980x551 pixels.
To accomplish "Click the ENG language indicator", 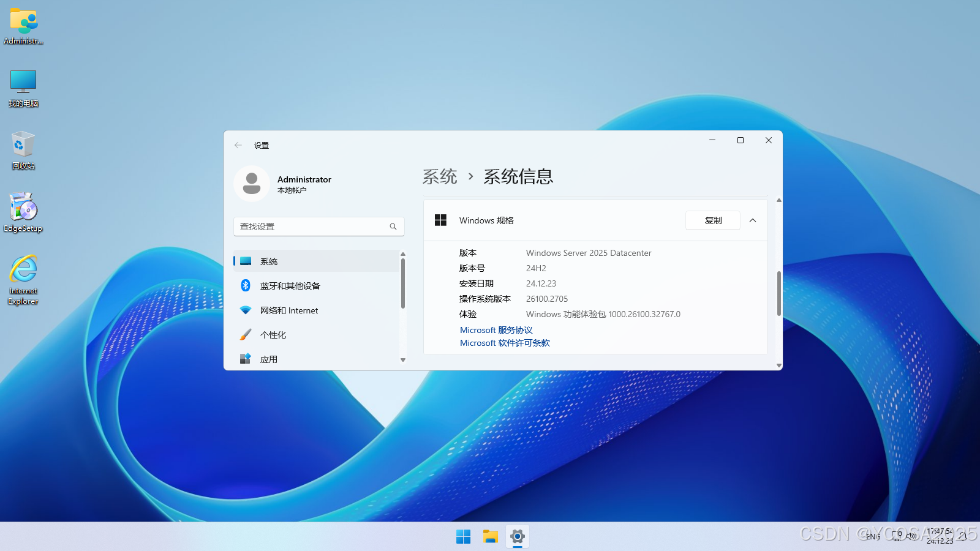I will point(873,536).
